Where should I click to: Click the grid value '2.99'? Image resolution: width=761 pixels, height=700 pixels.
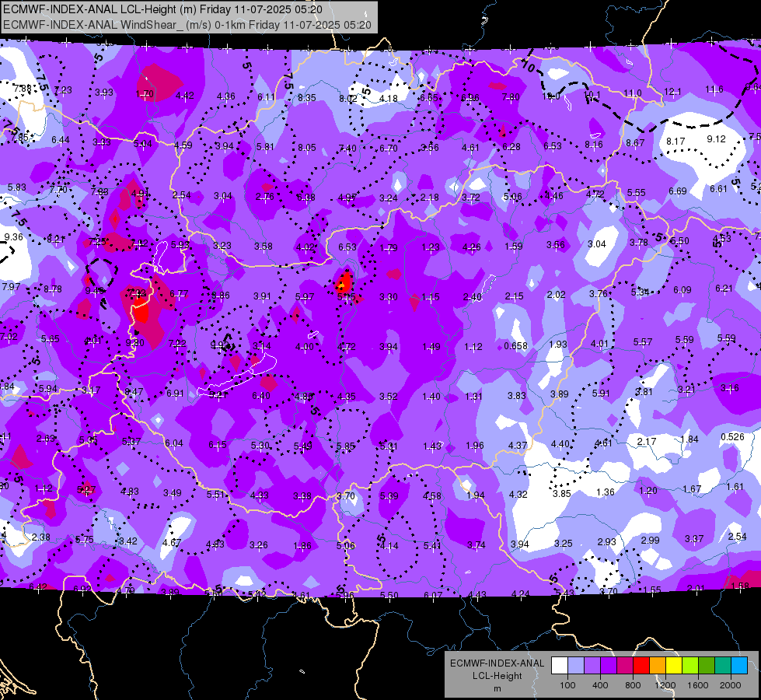point(650,541)
